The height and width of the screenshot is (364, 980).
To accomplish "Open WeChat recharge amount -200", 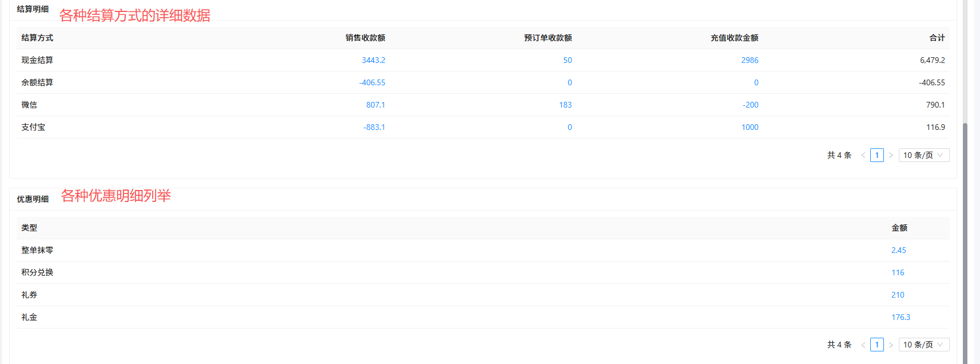I will (x=750, y=105).
